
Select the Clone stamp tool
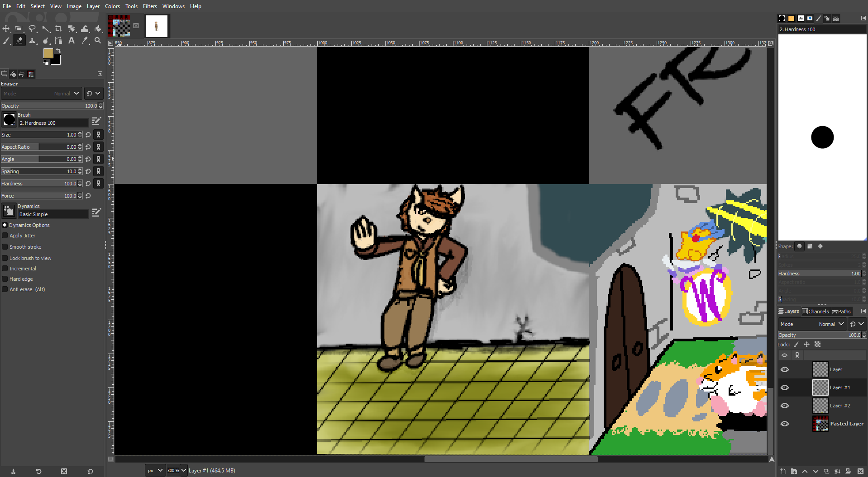(32, 41)
